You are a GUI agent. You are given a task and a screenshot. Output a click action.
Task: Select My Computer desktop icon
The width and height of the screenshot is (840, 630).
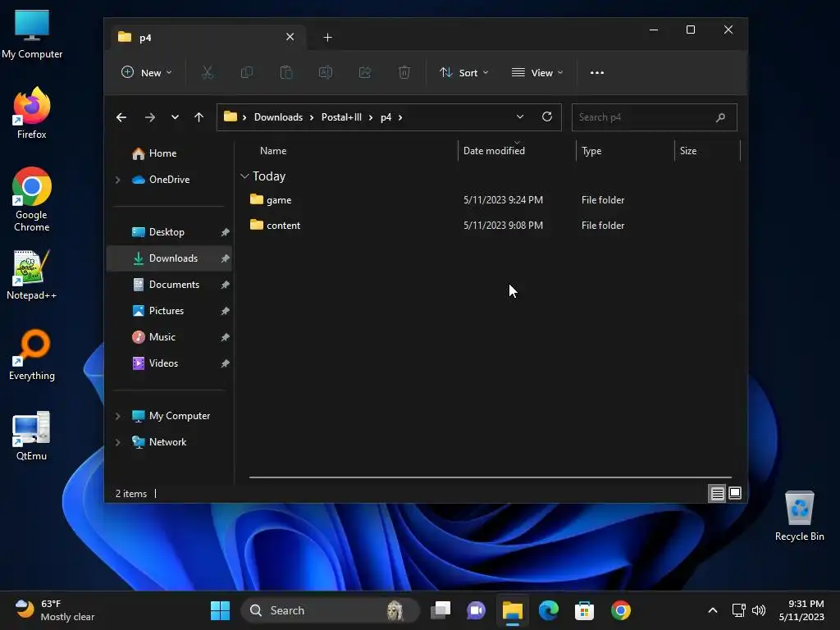pyautogui.click(x=32, y=33)
